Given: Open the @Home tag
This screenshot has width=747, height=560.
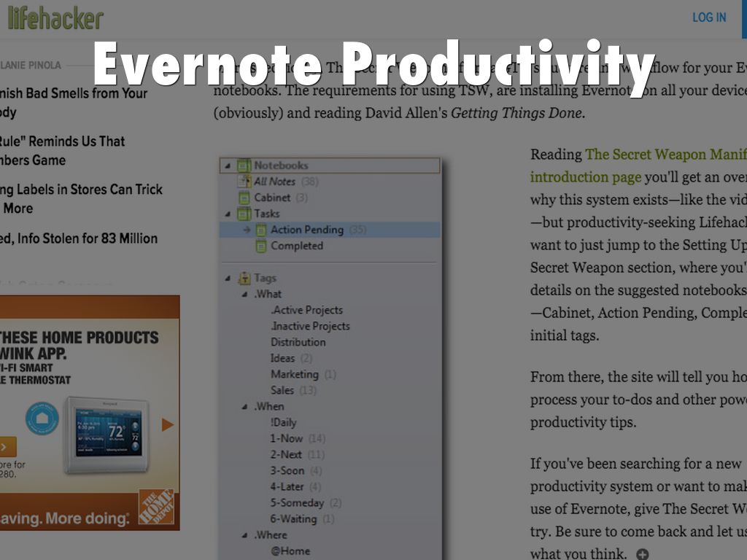Looking at the screenshot, I should pos(290,551).
